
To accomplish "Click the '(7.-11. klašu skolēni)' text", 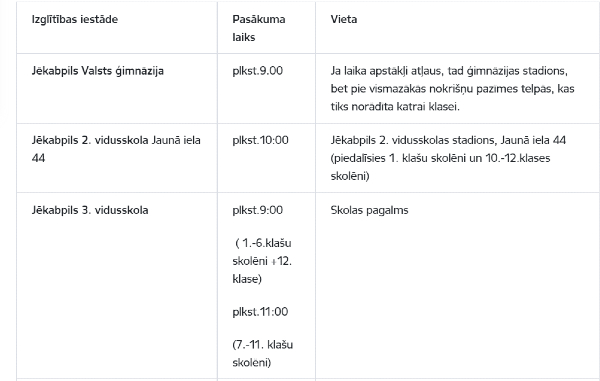I will pyautogui.click(x=262, y=353).
